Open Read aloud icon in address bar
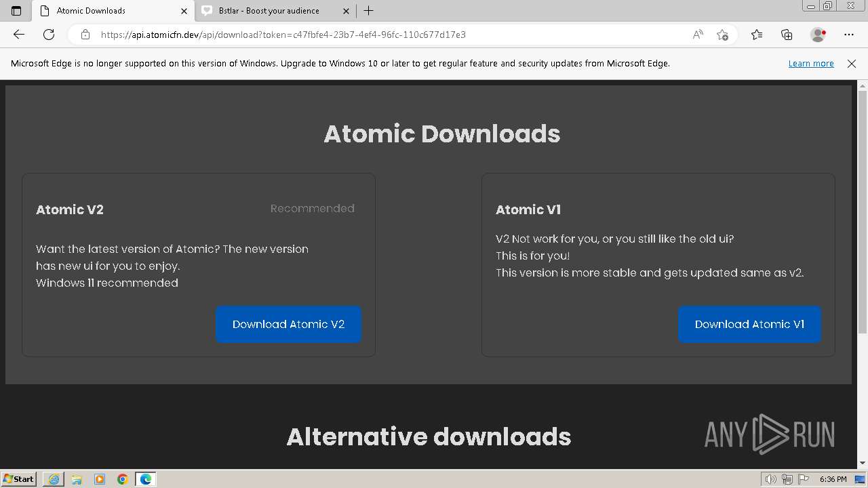 pos(698,35)
